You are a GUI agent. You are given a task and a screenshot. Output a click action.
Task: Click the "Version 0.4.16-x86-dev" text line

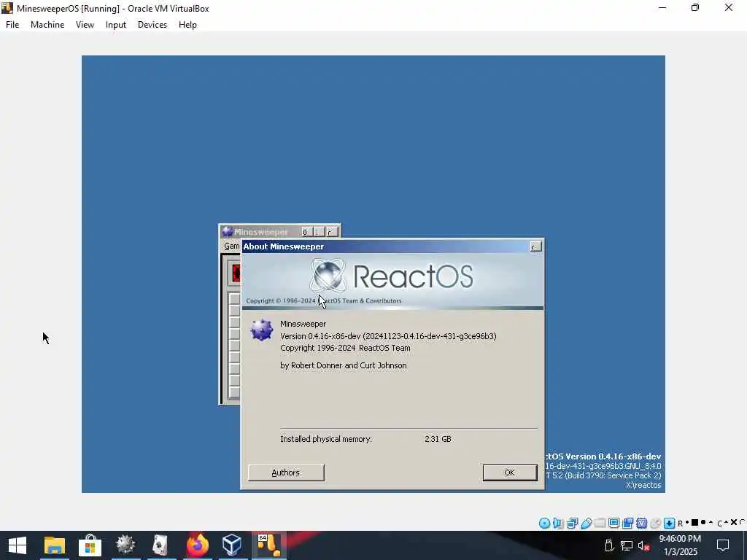[x=388, y=336]
